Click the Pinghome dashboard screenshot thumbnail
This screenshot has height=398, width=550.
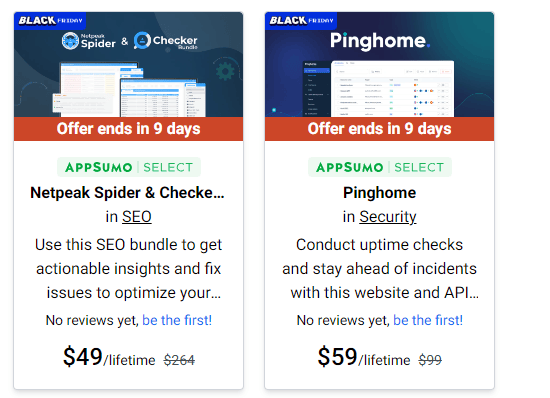click(378, 89)
